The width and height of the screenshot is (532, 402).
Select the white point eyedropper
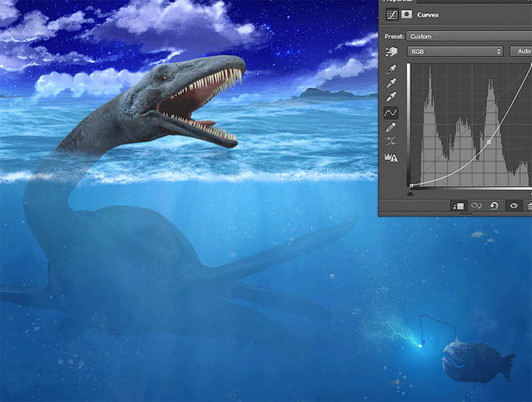point(391,97)
